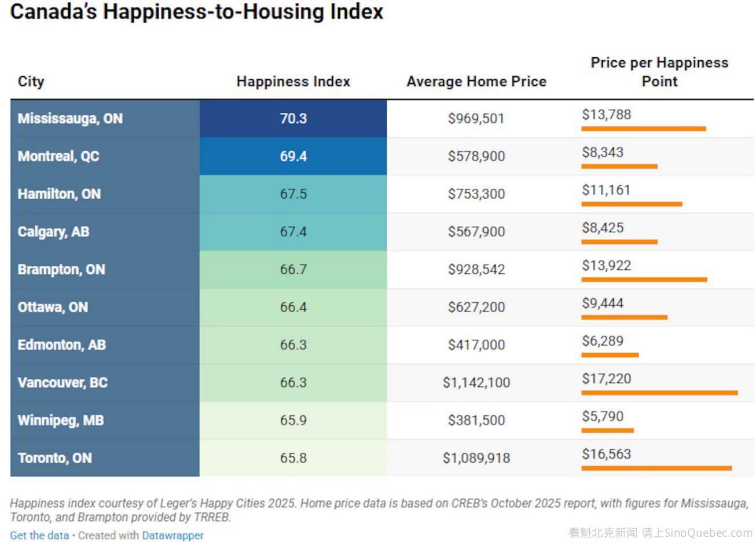Click the footnote about Leger's Happy Cities
The image size is (756, 542).
click(379, 510)
